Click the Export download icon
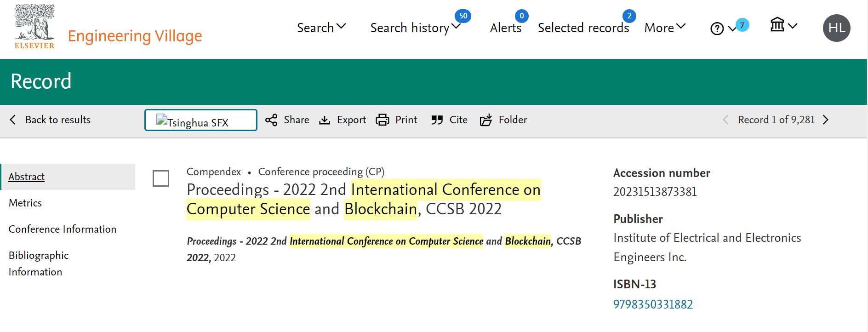868x332 pixels. click(x=325, y=120)
